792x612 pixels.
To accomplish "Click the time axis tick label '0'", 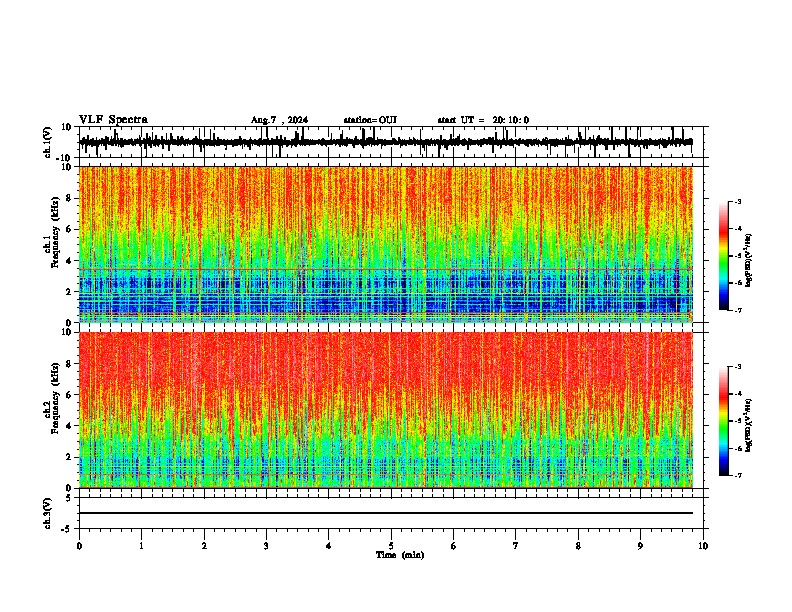I will click(x=79, y=546).
